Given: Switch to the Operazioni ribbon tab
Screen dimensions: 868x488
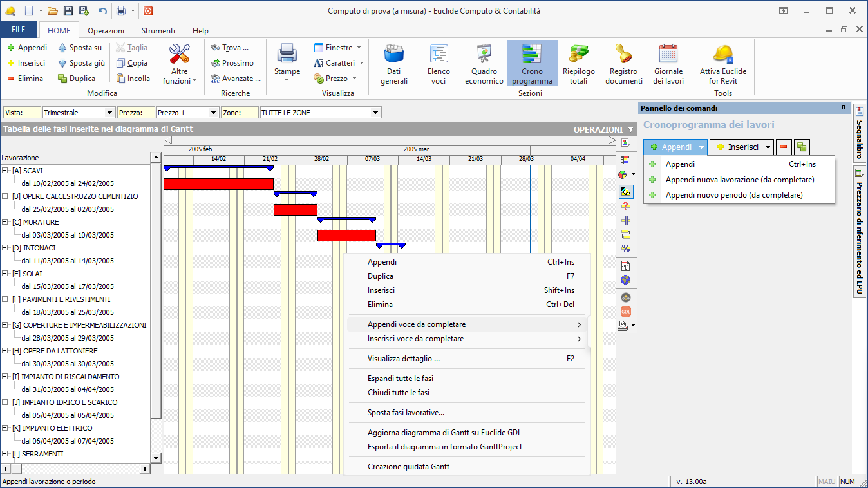Looking at the screenshot, I should (x=106, y=30).
